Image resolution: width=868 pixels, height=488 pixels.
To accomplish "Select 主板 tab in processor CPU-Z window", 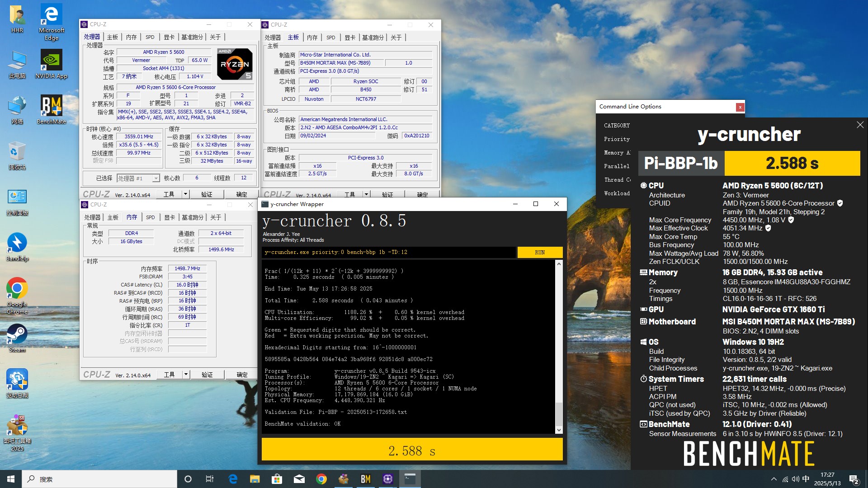I will pos(113,37).
